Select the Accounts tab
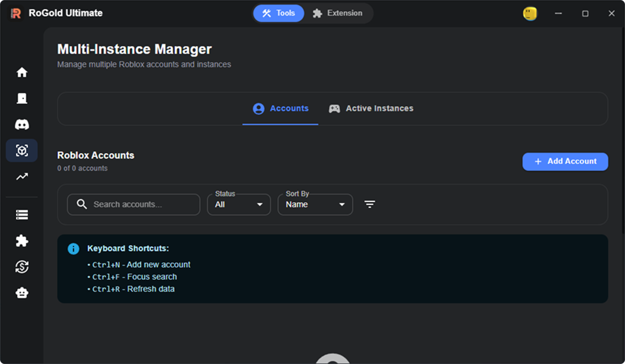 click(280, 109)
